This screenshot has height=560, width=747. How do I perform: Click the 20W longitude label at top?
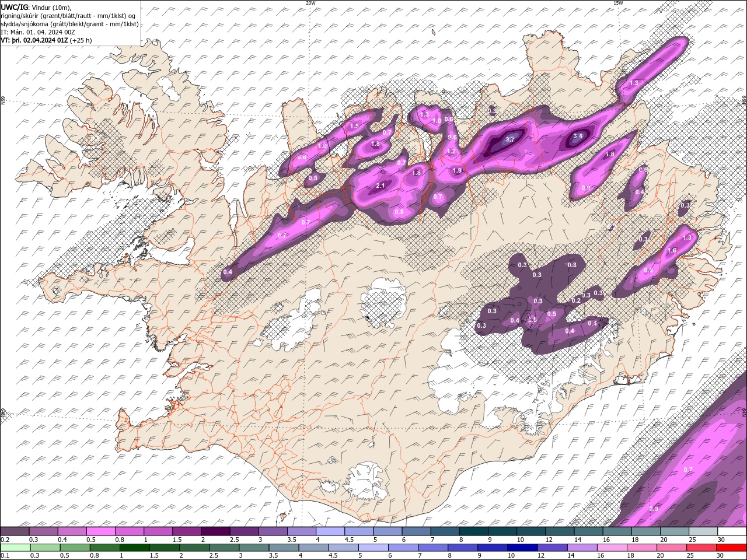coord(310,3)
